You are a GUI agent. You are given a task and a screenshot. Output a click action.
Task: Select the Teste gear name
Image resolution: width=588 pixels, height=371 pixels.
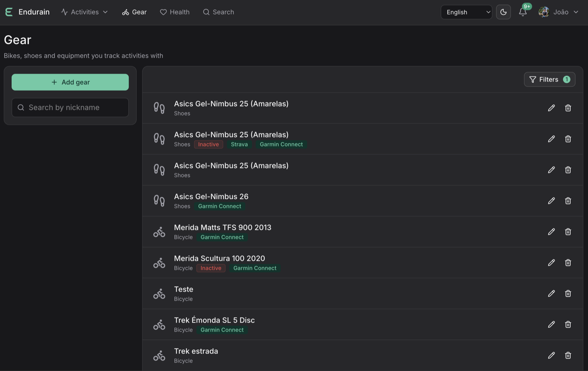click(183, 289)
